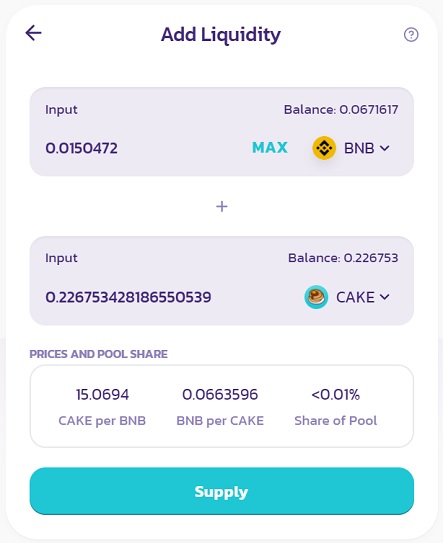Viewport: 443px width, 543px height.
Task: Click the <0.01% Share of Pool value
Action: pos(335,394)
